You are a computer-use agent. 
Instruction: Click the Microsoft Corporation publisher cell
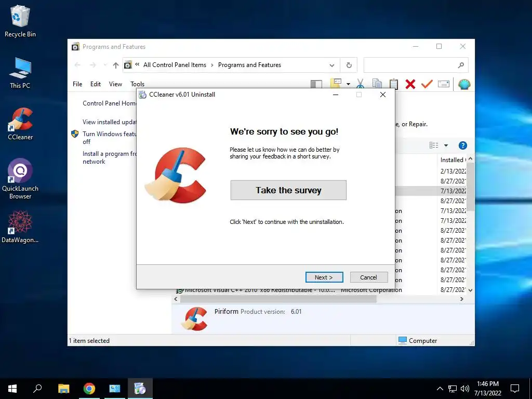point(371,290)
